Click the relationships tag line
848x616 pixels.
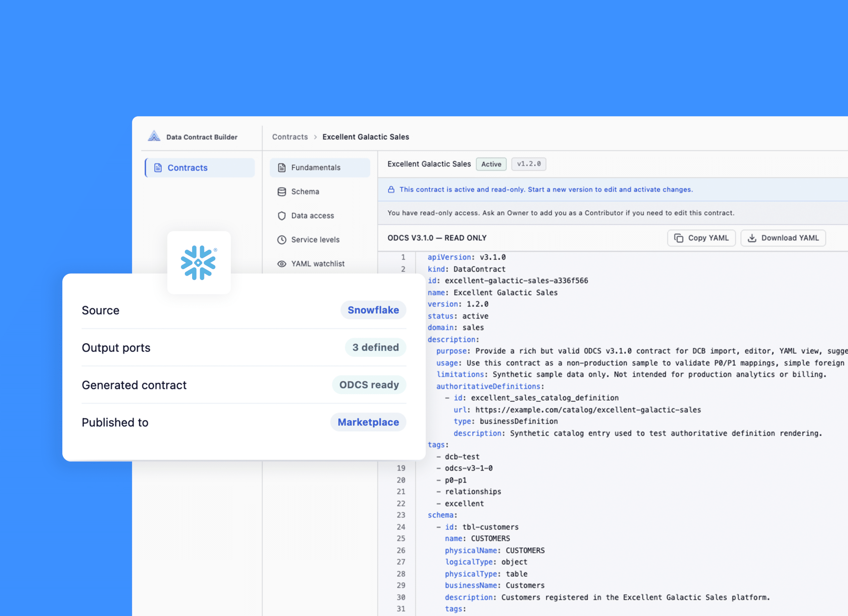[469, 492]
